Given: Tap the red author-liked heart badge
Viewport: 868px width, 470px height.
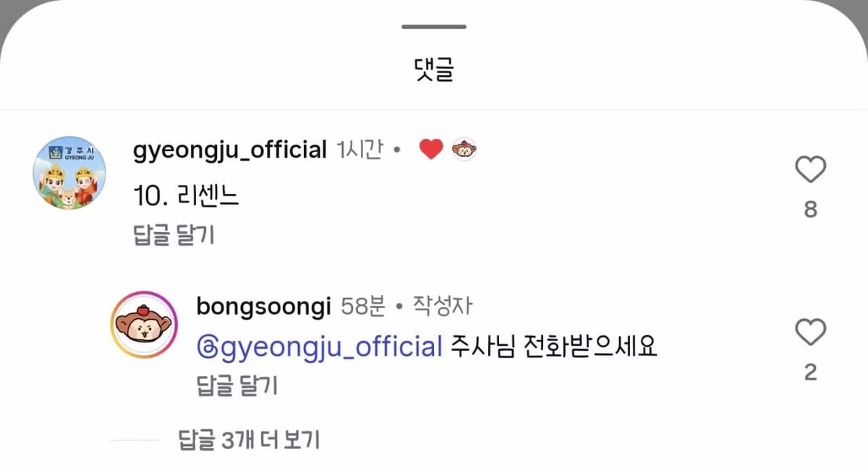Looking at the screenshot, I should tap(431, 150).
